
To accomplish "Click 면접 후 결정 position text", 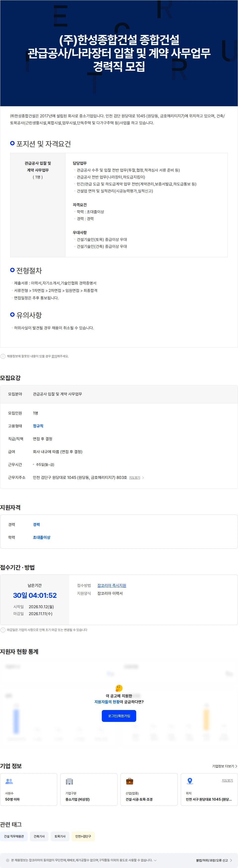I will pyautogui.click(x=42, y=439).
